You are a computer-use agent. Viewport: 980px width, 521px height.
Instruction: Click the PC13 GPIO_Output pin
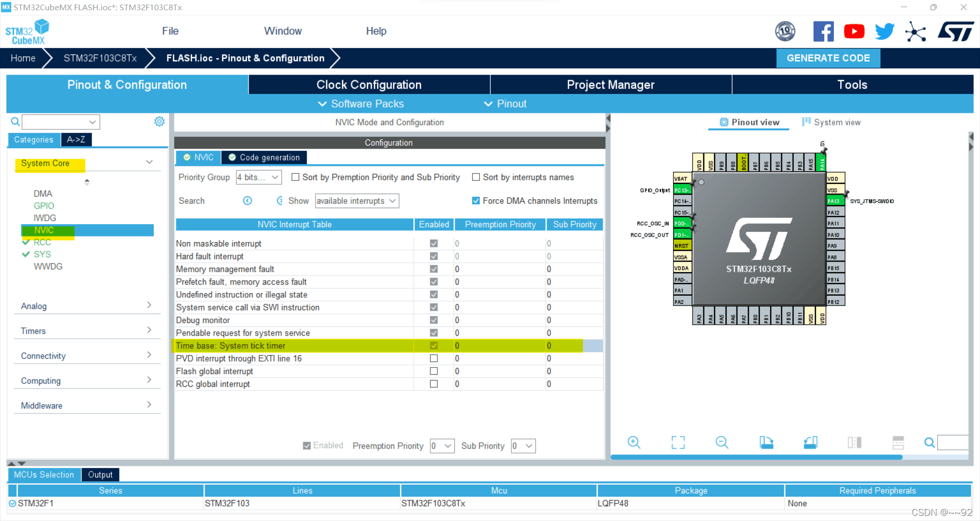[x=682, y=190]
